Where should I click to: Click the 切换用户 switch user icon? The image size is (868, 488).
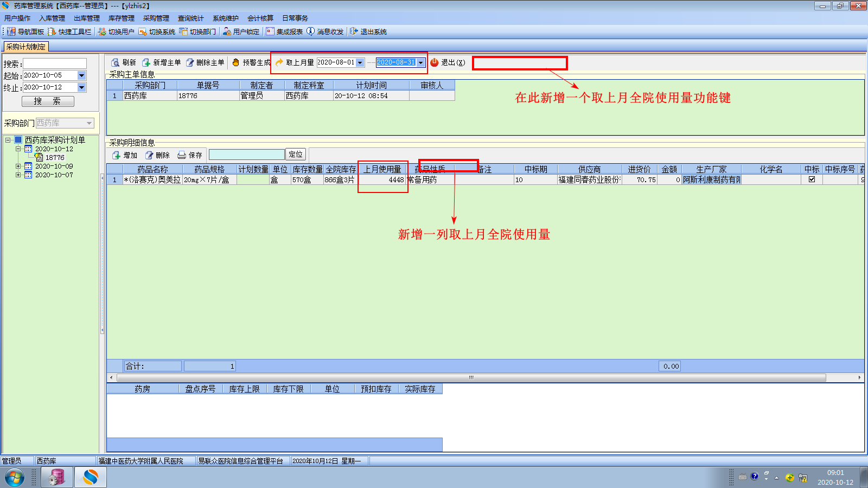tap(102, 31)
